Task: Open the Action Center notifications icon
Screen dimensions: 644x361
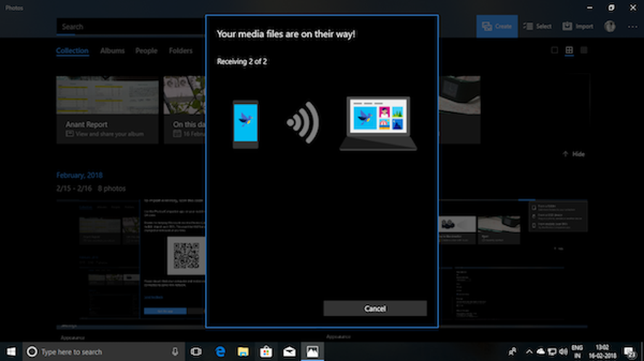Action: 630,351
